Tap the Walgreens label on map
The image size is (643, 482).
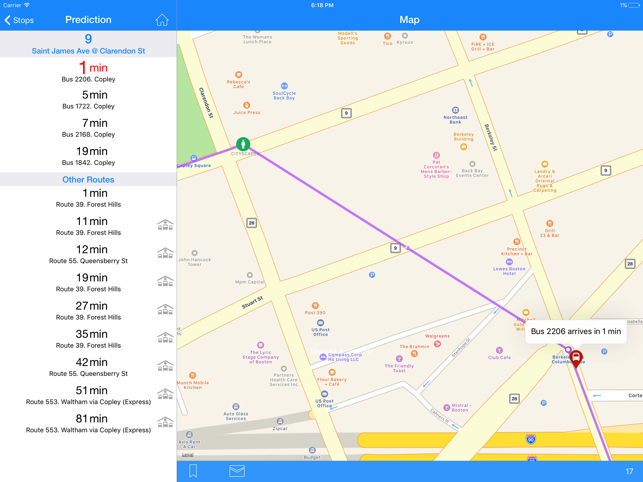[437, 337]
